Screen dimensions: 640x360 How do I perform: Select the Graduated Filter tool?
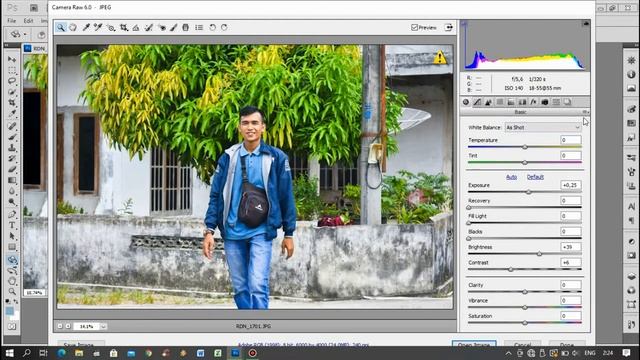(x=185, y=27)
